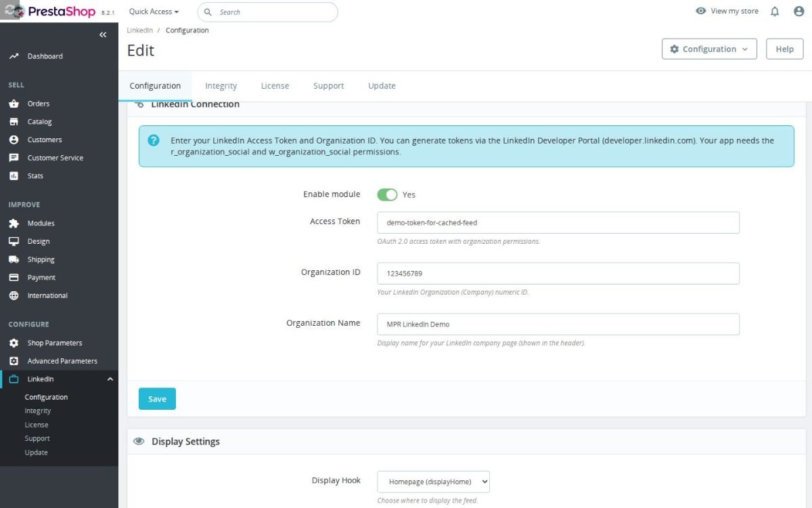Click the Design monitor icon
This screenshot has width=812, height=508.
(14, 241)
